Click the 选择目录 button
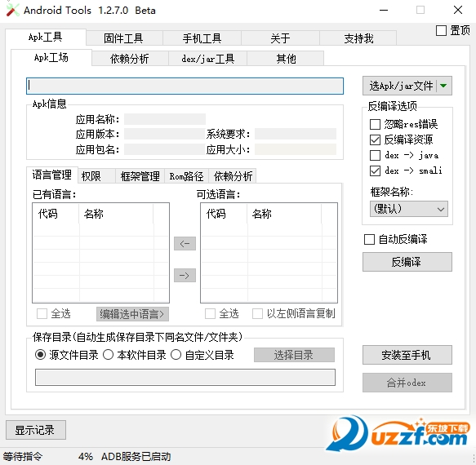 [294, 355]
